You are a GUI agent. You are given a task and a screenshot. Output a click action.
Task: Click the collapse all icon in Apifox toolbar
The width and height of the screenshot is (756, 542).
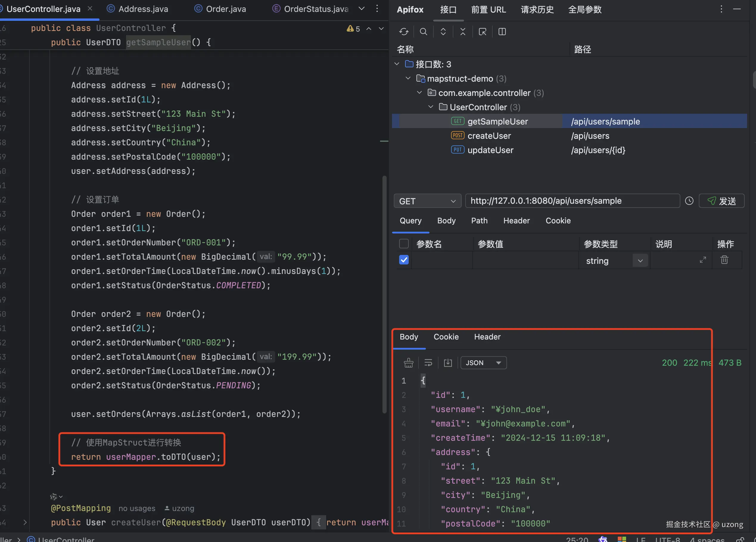click(x=463, y=32)
